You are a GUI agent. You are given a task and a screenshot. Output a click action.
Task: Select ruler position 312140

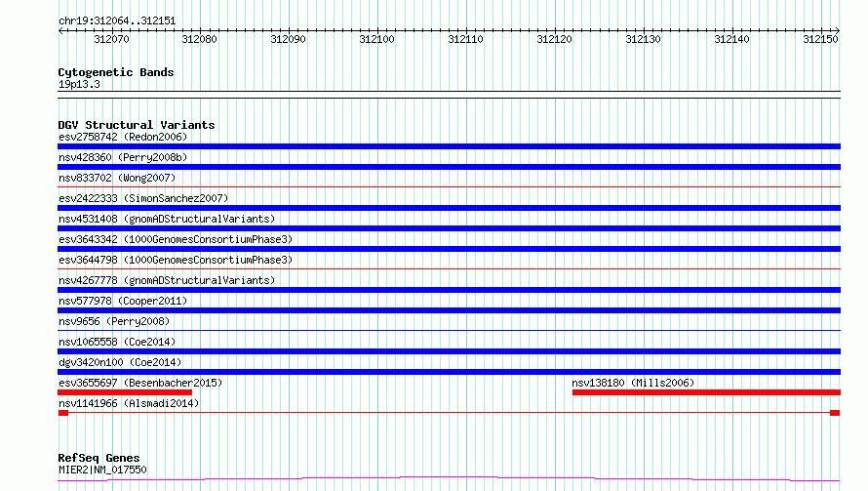[x=731, y=39]
